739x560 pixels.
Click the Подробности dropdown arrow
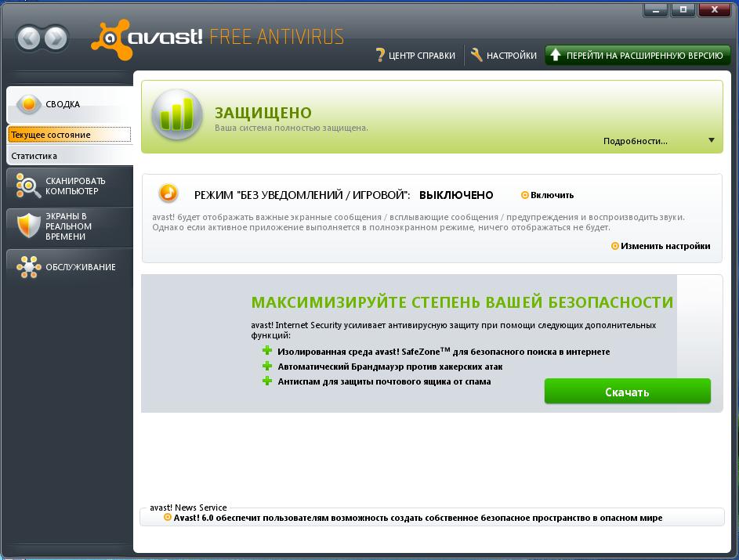(x=712, y=140)
